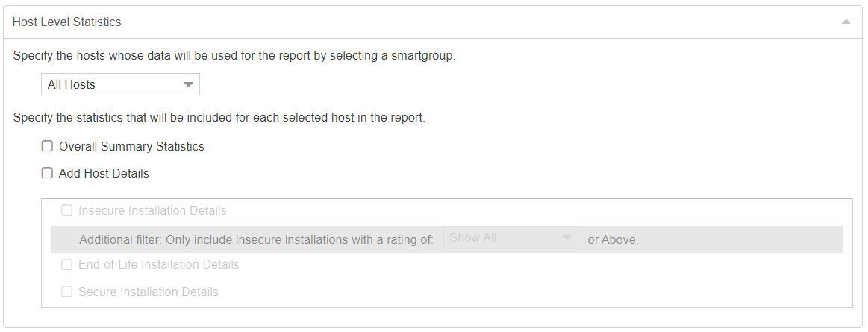Click the Additional filter description text
This screenshot has height=332, width=868.
coord(256,239)
